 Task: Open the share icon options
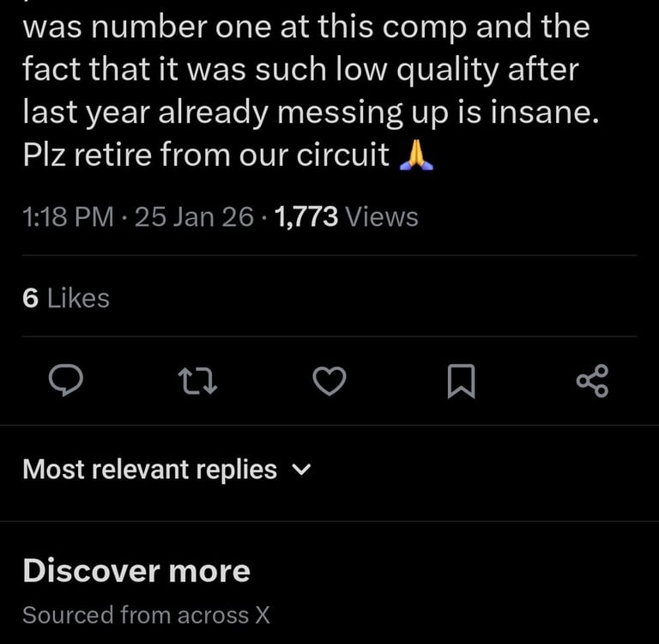tap(592, 380)
